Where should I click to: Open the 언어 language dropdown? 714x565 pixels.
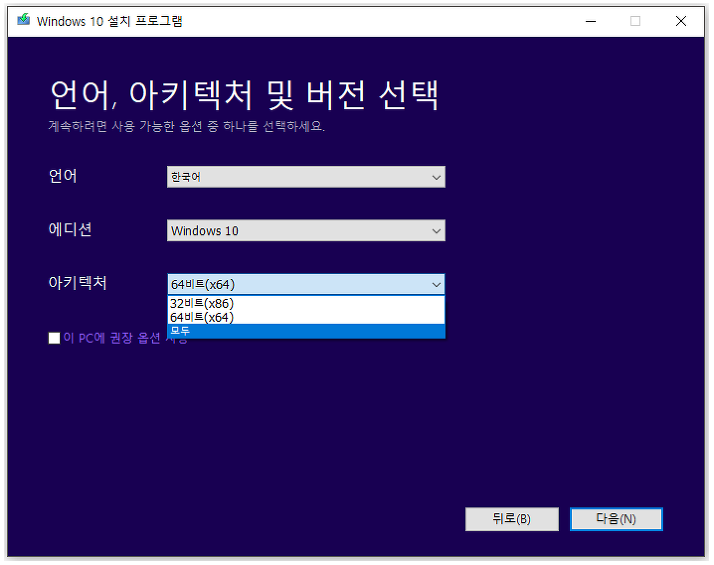[x=306, y=177]
